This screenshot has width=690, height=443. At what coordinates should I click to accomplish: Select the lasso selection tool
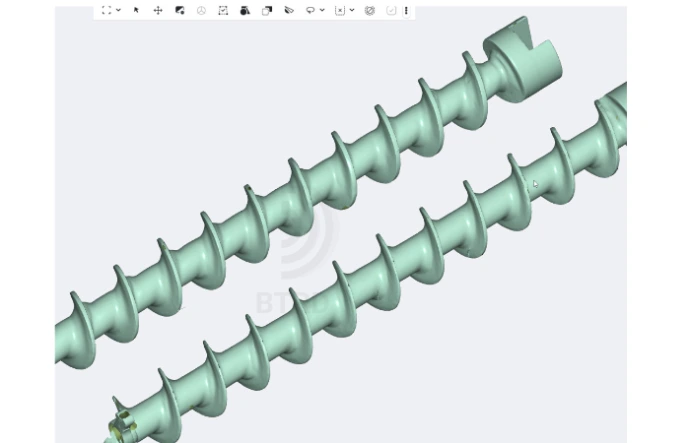310,10
